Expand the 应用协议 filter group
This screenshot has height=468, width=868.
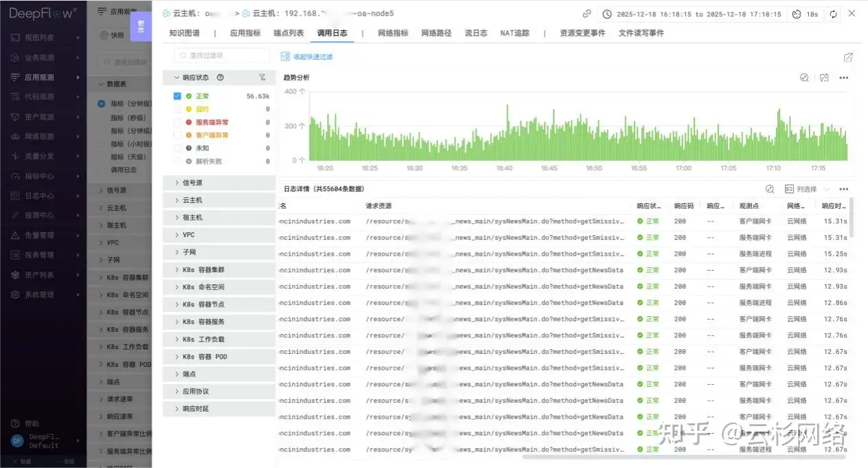[219, 391]
